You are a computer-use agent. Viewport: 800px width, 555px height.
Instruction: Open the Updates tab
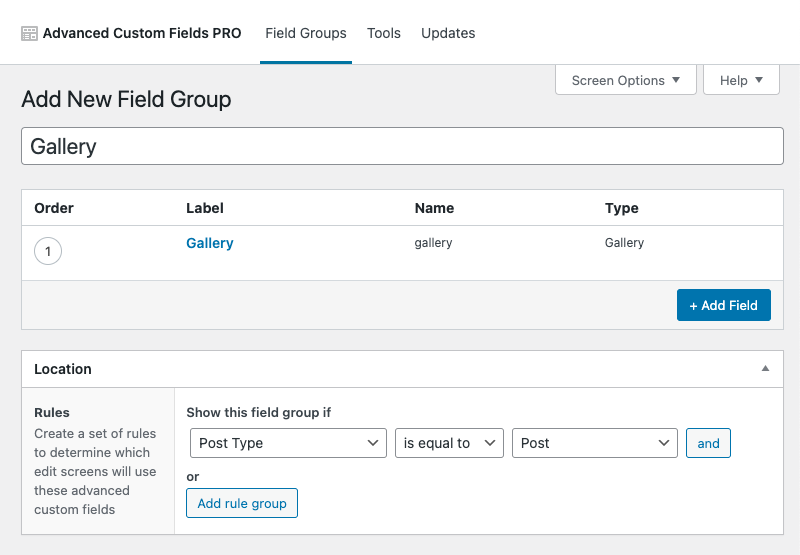pyautogui.click(x=448, y=33)
